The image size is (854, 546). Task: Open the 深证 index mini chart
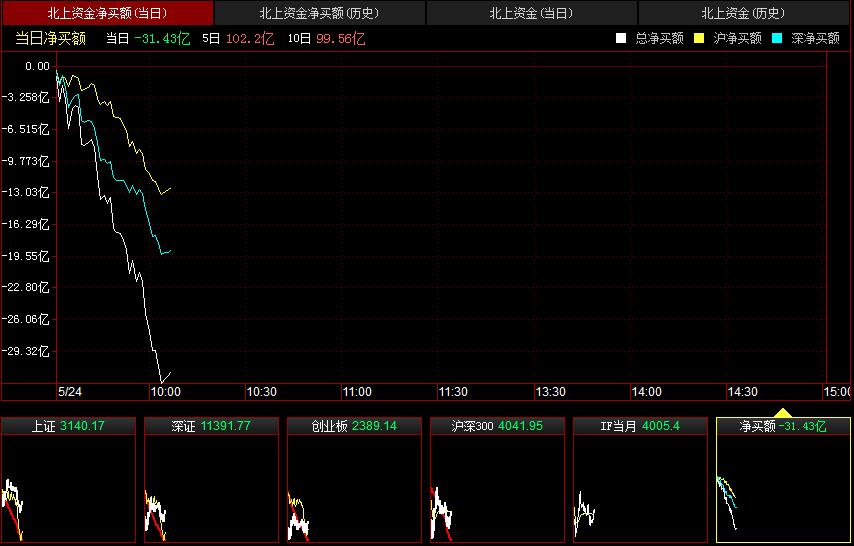(211, 480)
